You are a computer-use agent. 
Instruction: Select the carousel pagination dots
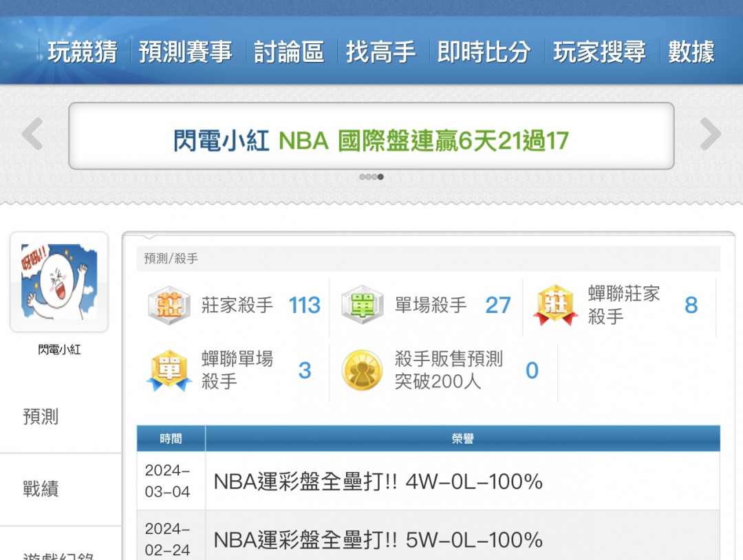371,177
